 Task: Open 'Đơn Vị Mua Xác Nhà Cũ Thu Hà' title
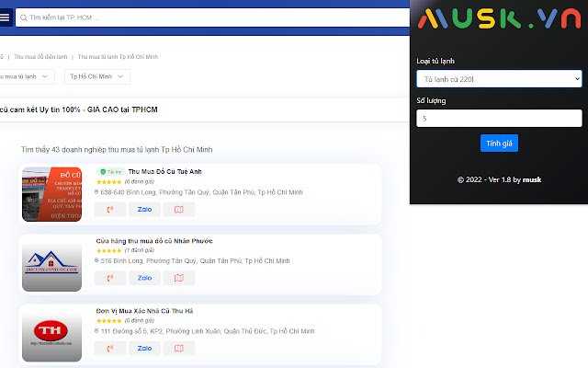[144, 311]
